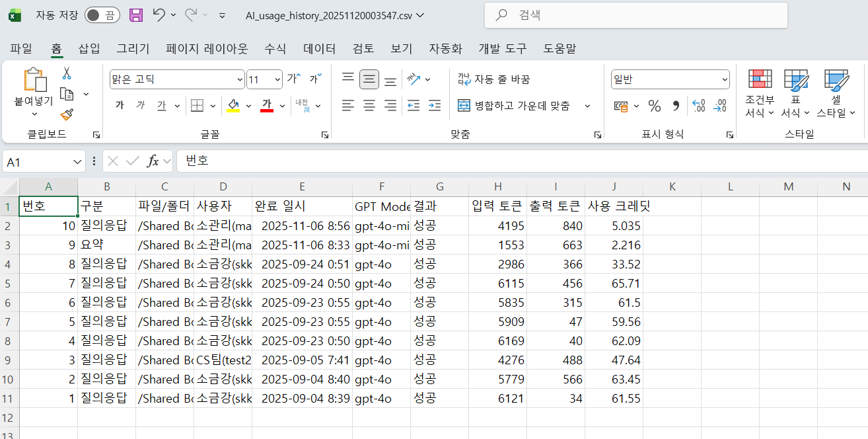Screen dimensions: 868x439
Task: Switch to the 보기 tab
Action: [x=402, y=48]
